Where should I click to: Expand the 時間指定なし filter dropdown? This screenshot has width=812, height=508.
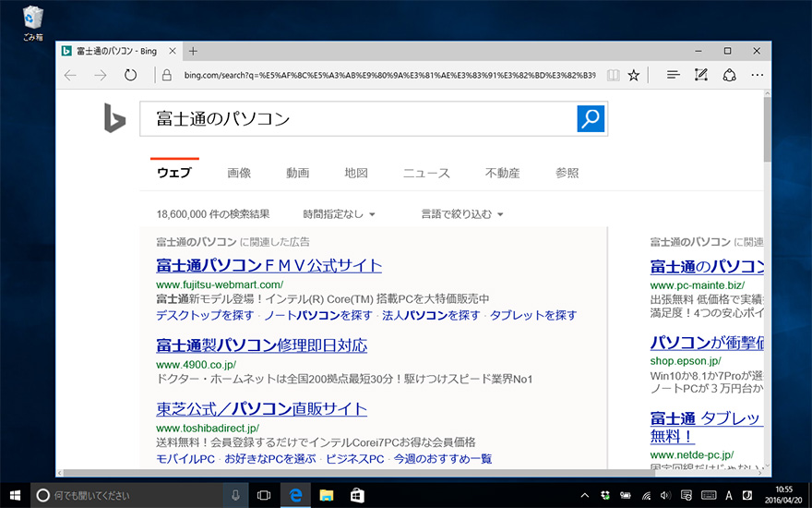coord(339,214)
